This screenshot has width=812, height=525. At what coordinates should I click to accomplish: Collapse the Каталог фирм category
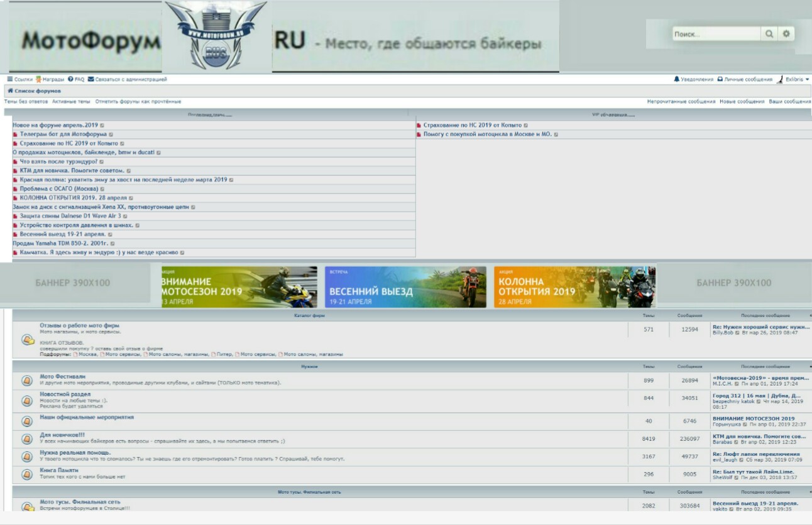[x=809, y=315]
